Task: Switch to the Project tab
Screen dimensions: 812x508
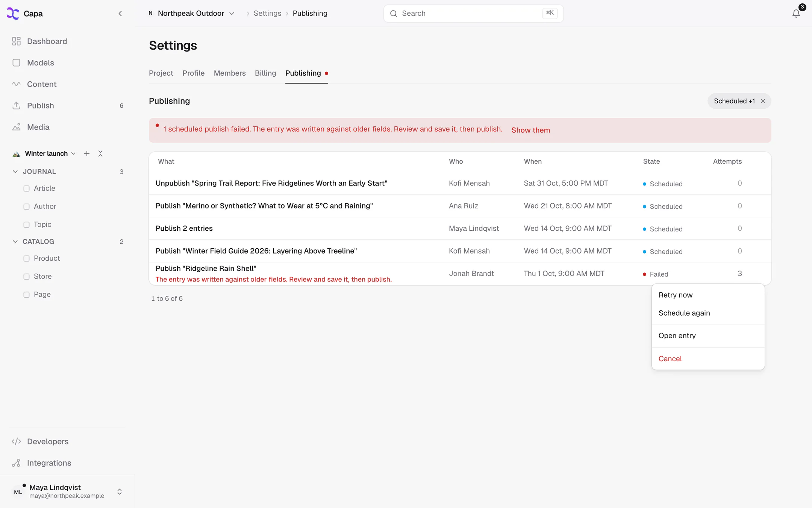Action: 161,73
